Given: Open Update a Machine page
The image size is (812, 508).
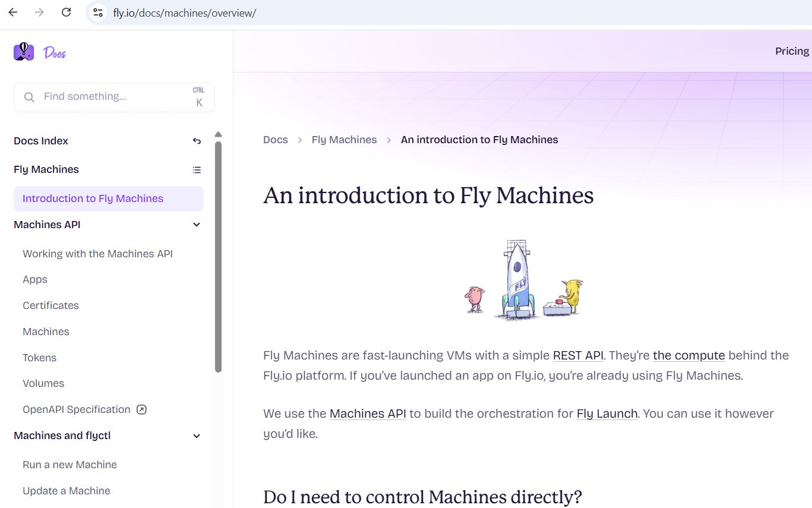Looking at the screenshot, I should 67,491.
